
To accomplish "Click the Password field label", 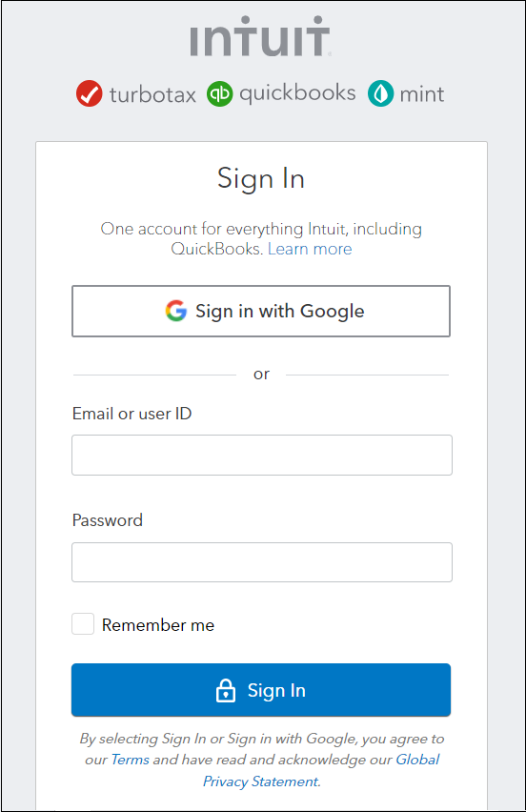I will (107, 520).
